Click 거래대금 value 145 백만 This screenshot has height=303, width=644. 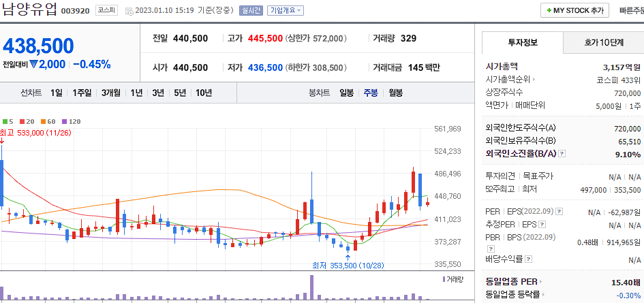point(424,67)
